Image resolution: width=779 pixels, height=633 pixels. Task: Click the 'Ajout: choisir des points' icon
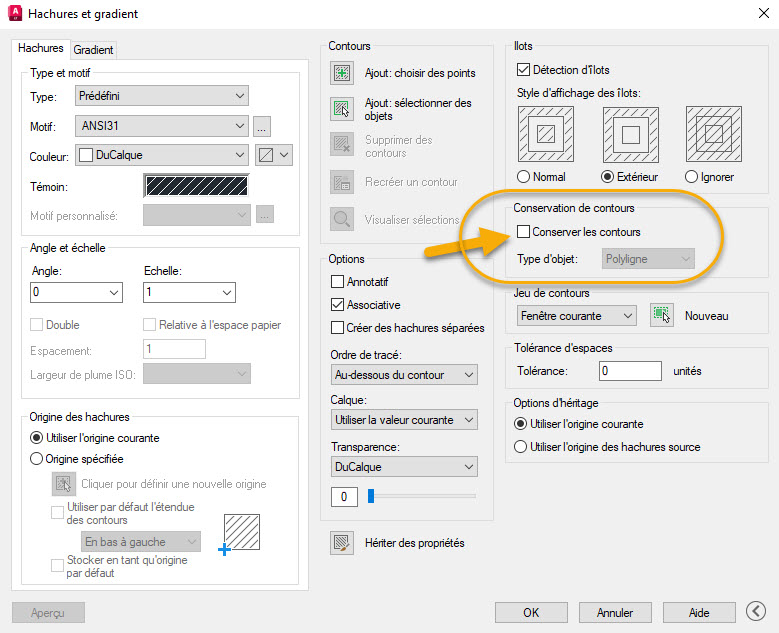pos(342,73)
